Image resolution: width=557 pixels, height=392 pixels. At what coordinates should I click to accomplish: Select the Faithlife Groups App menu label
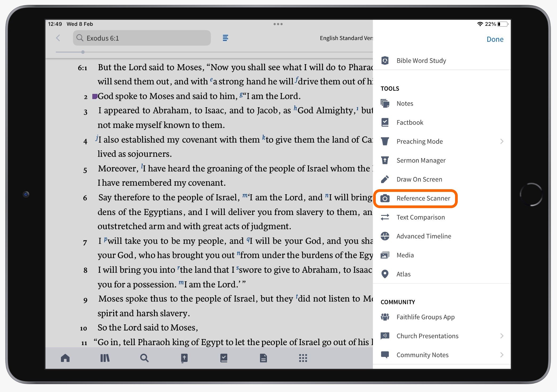pyautogui.click(x=426, y=317)
